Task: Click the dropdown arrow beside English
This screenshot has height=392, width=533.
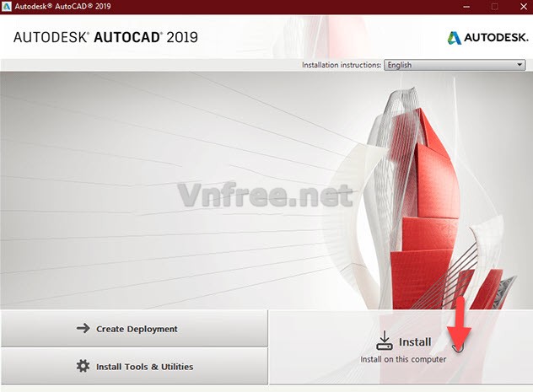Action: point(520,65)
